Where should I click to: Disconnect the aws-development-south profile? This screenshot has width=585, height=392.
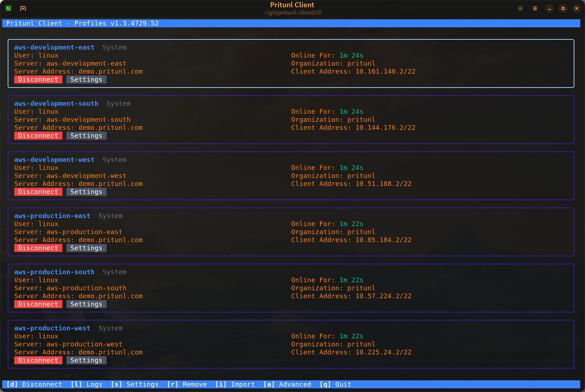point(38,136)
